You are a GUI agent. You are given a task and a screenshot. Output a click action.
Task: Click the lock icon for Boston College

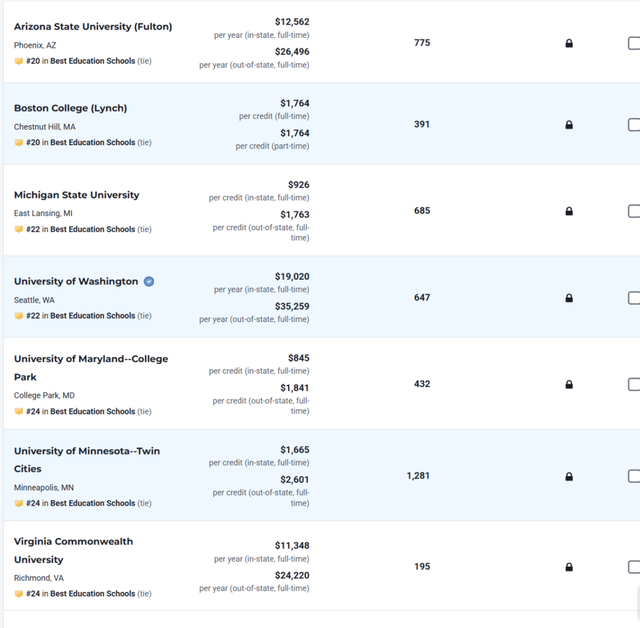[x=569, y=124]
